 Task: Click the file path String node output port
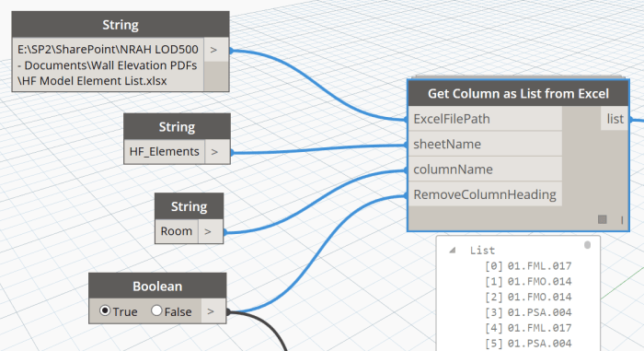point(216,50)
